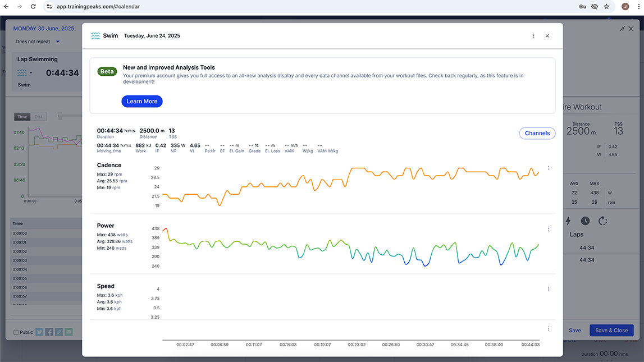Expand the 'Does not repeat' dropdown

[57, 42]
